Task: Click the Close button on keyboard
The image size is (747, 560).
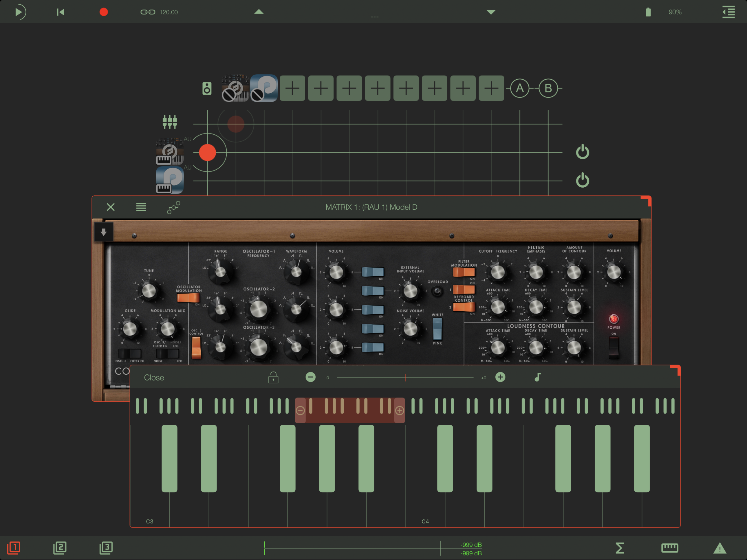Action: tap(154, 378)
